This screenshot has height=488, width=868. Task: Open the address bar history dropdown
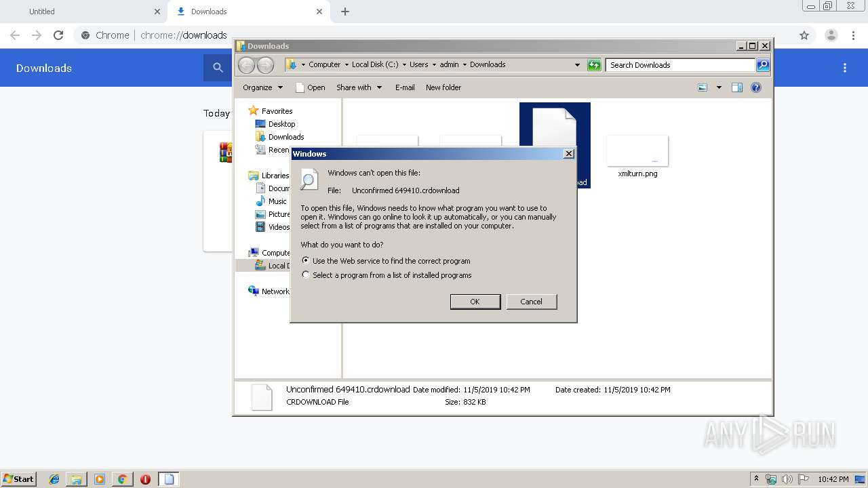pyautogui.click(x=577, y=65)
